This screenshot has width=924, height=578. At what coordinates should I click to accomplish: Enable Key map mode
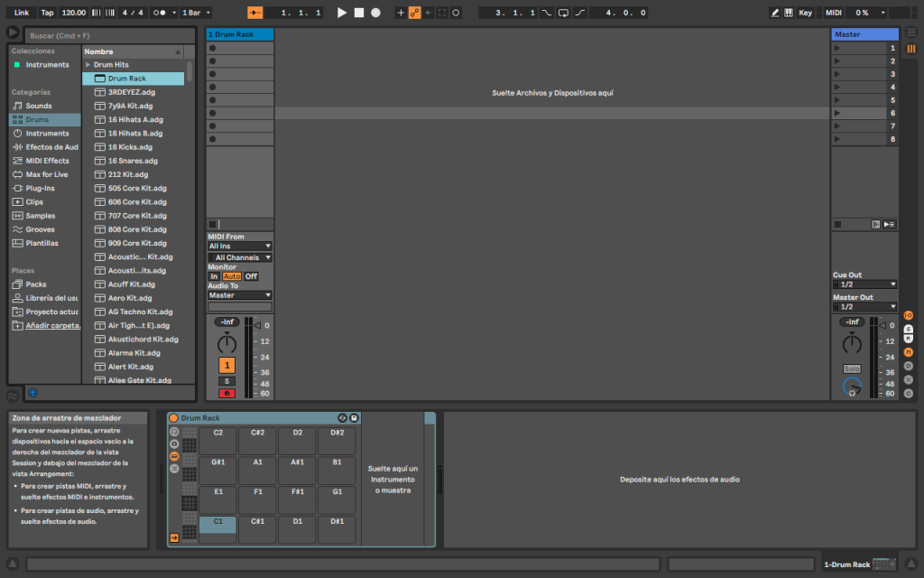pos(805,13)
